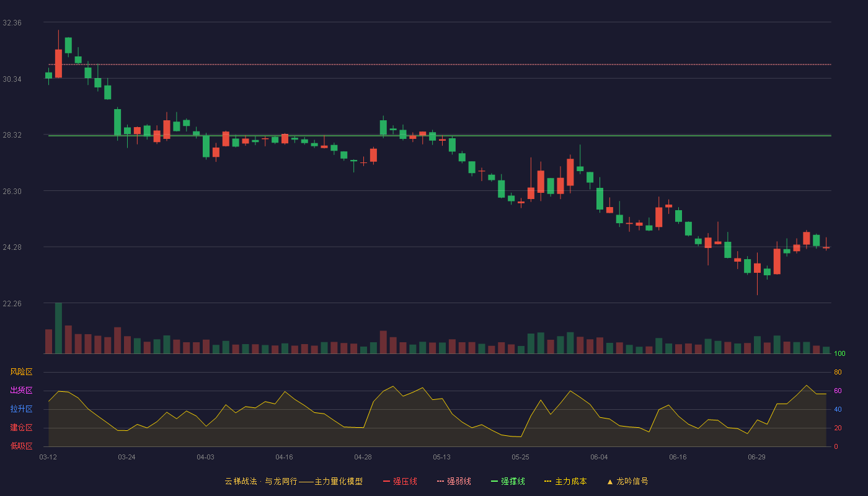Click the 06-29 date label
The image size is (868, 496).
tap(756, 457)
